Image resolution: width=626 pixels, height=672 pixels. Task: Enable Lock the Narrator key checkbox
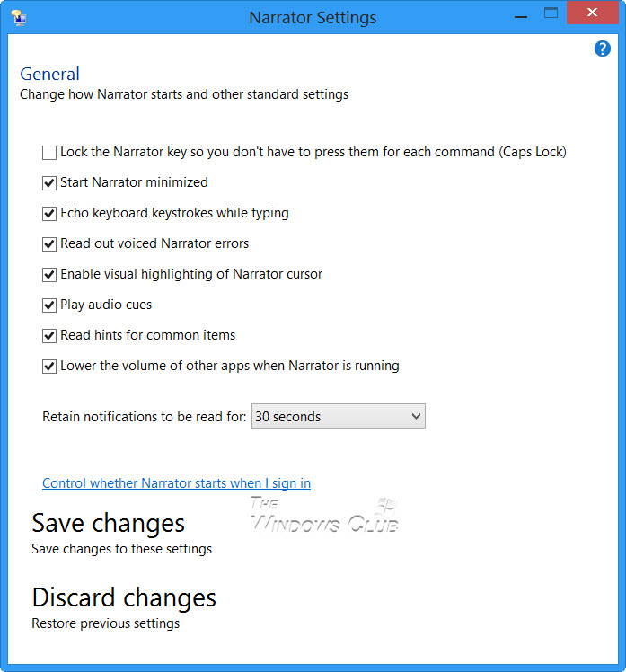[x=49, y=152]
